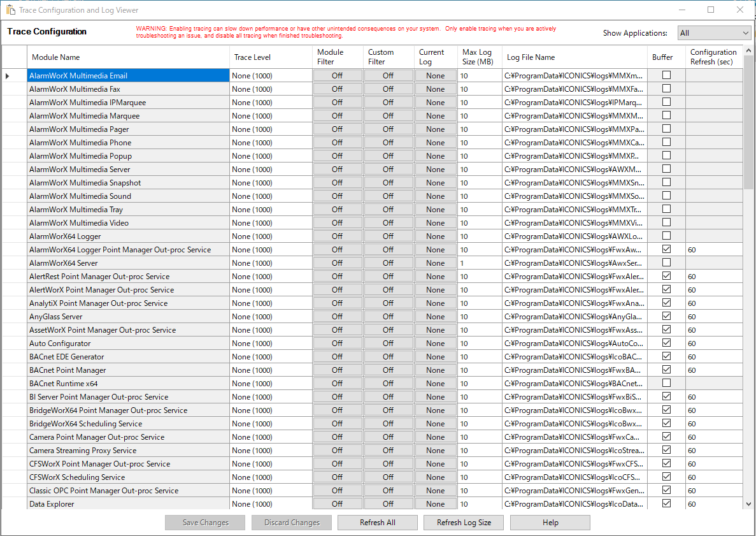Click the Buffer column header
This screenshot has height=536, width=756.
pos(666,57)
